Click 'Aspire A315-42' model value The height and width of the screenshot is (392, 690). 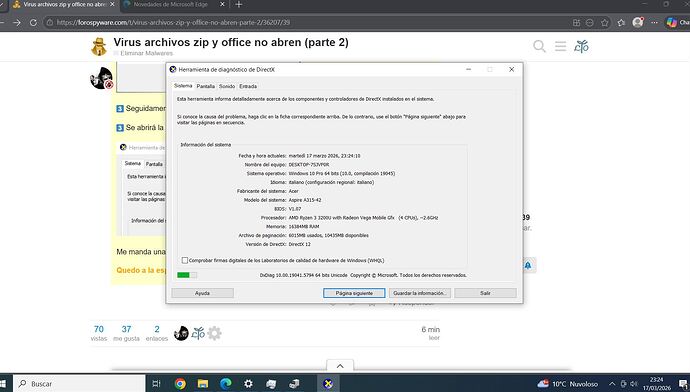click(x=305, y=200)
